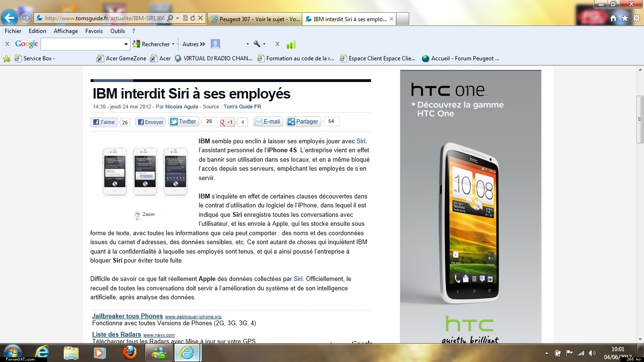Click the browser Forward arrow button

click(x=25, y=18)
